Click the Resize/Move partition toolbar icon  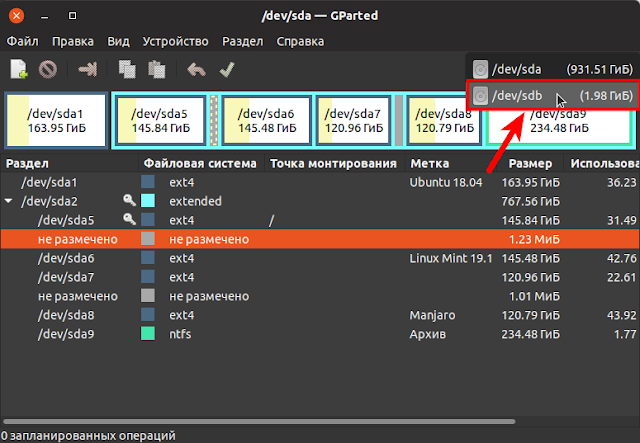[x=87, y=69]
